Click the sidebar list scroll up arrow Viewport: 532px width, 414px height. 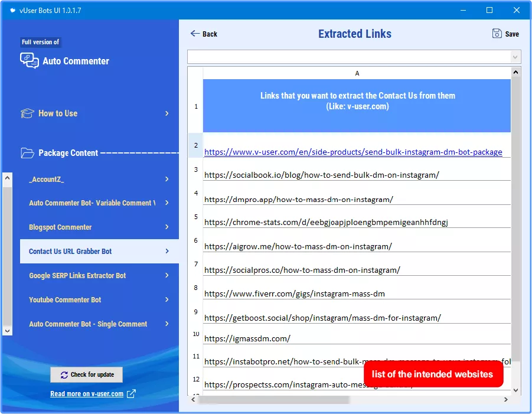[8, 178]
